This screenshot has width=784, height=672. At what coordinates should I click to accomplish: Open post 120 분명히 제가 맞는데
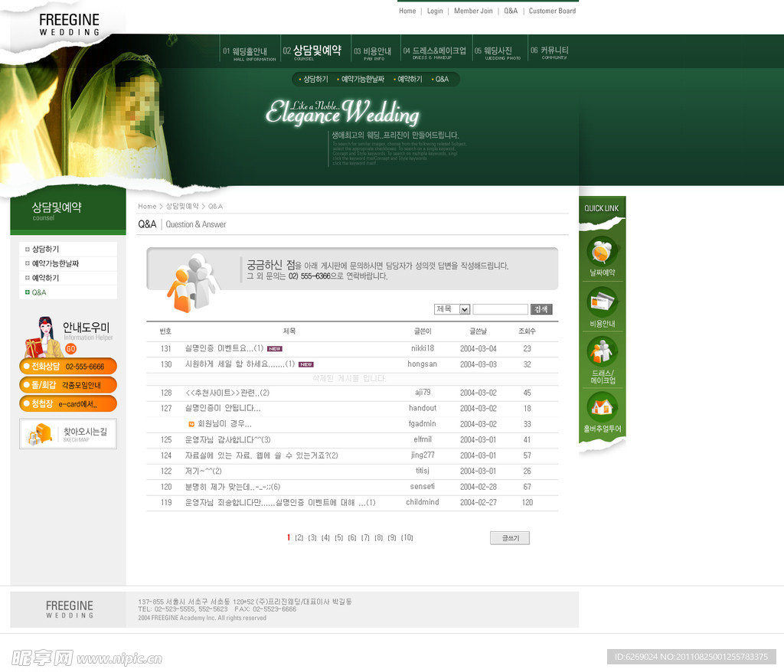point(233,487)
